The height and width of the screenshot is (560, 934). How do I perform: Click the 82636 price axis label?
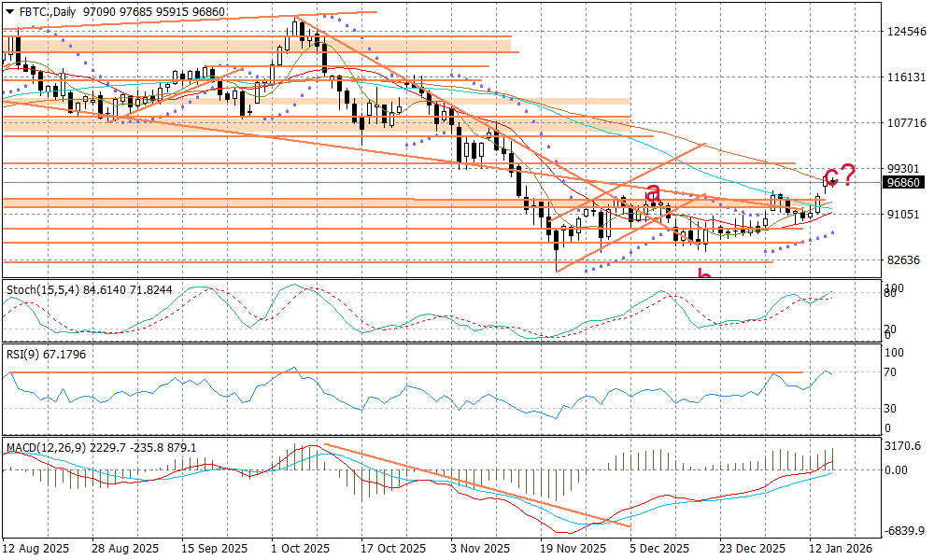[x=903, y=259]
